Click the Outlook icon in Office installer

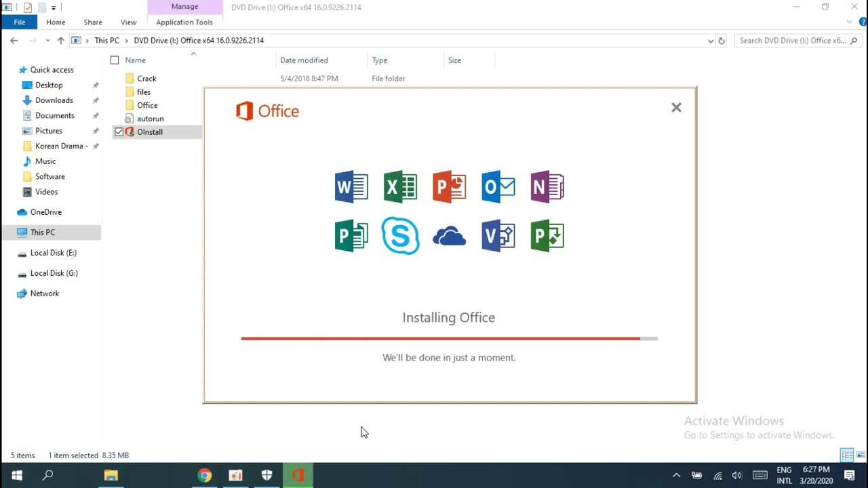pos(498,187)
